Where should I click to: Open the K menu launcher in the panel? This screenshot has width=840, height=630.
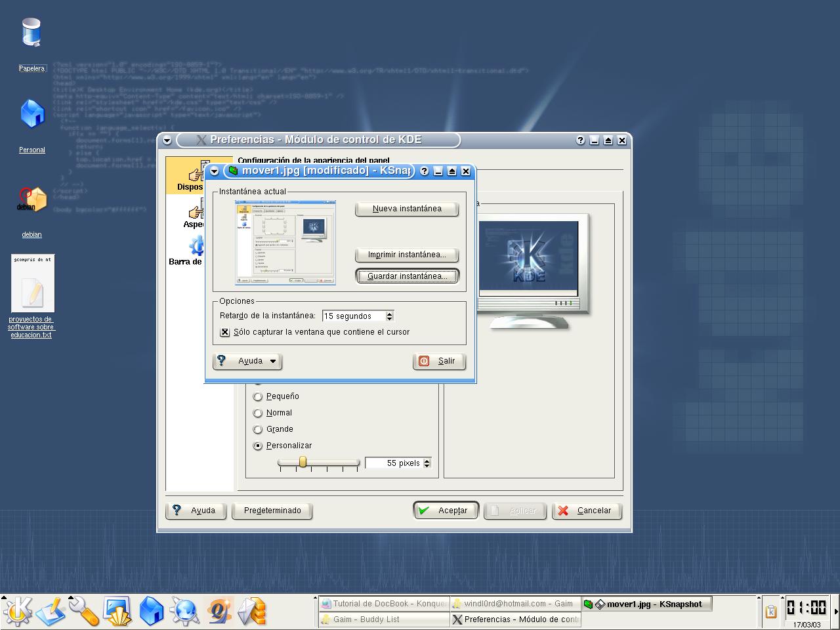(18, 611)
